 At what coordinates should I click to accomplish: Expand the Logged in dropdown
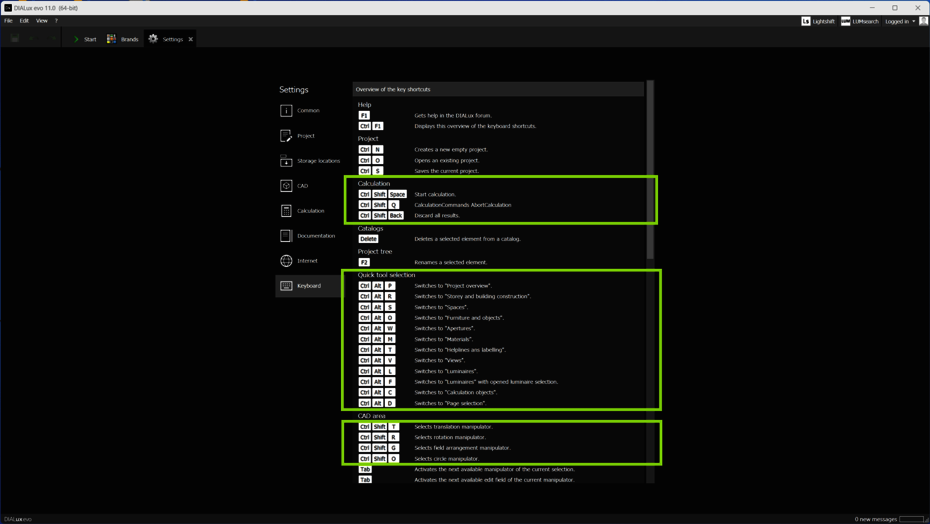coord(900,21)
